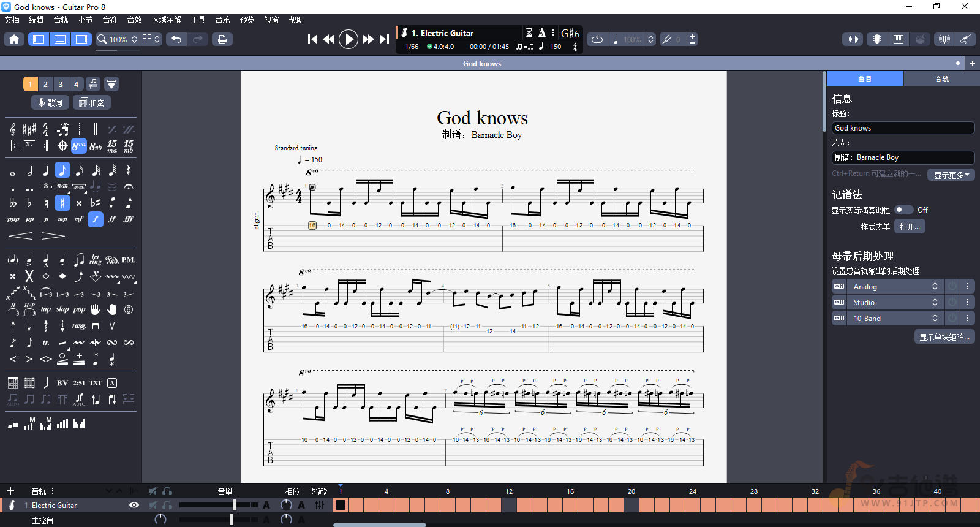The height and width of the screenshot is (527, 980).
Task: Start playback with the play button
Action: (349, 39)
